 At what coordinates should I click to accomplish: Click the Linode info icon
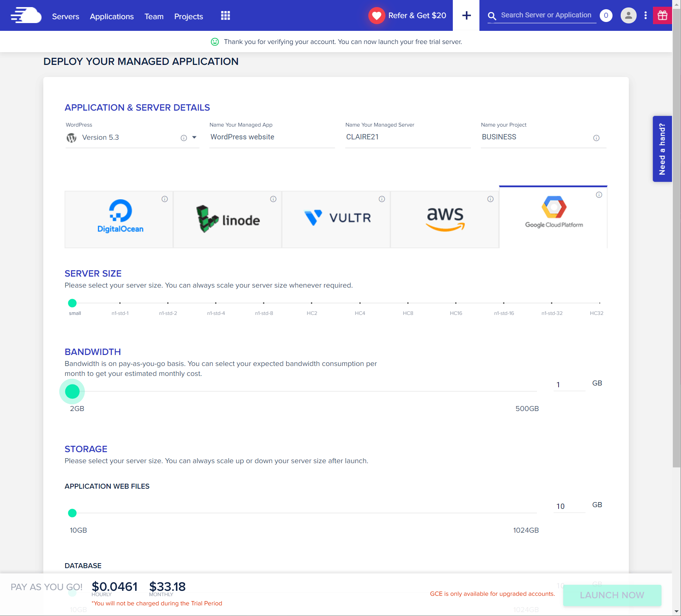pyautogui.click(x=273, y=199)
